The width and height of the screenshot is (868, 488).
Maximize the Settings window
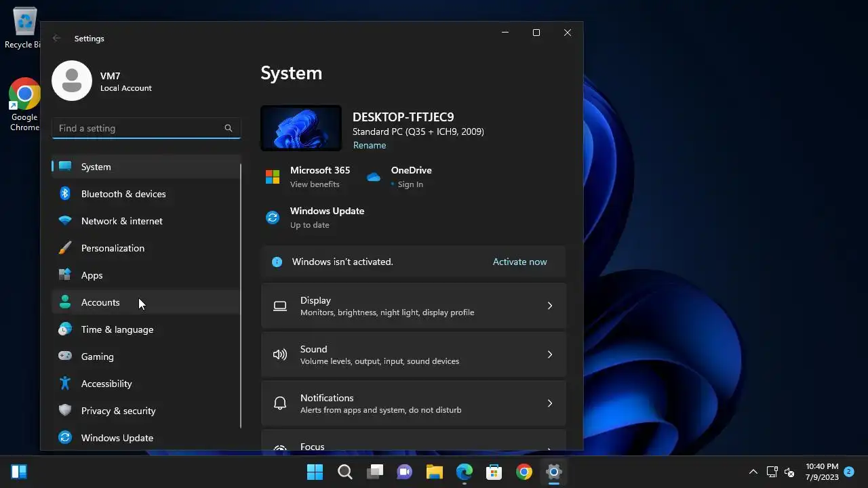coord(536,33)
